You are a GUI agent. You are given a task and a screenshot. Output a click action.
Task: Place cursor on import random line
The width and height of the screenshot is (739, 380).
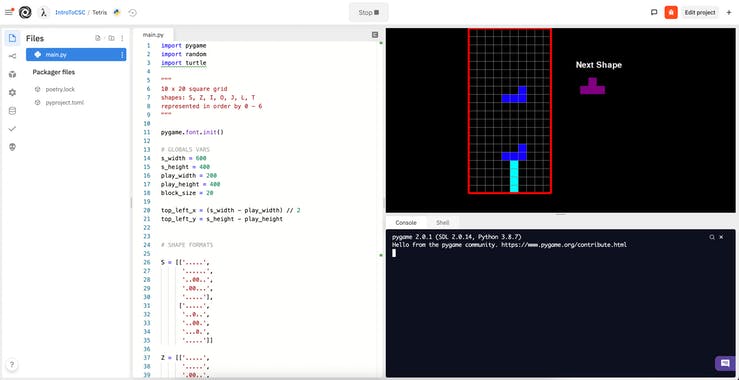point(184,54)
